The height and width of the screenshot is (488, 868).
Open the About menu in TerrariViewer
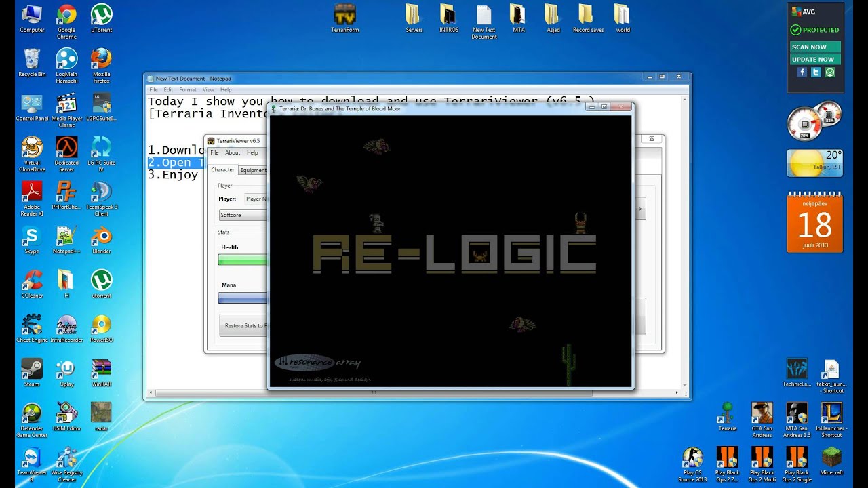tap(233, 152)
